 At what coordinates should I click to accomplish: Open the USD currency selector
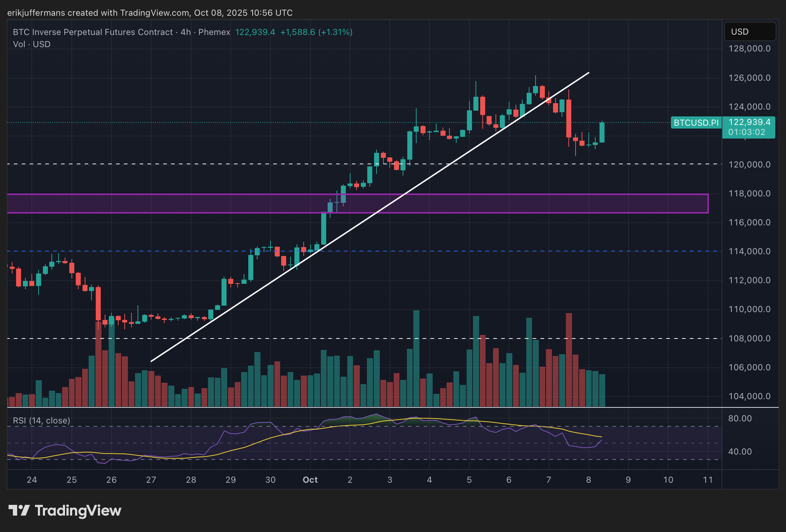click(750, 32)
